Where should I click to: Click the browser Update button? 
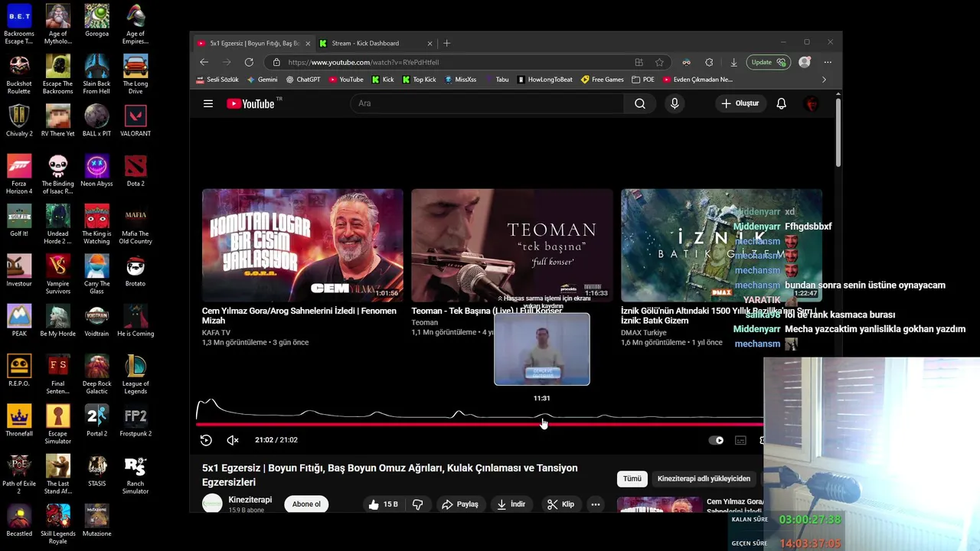(x=769, y=62)
